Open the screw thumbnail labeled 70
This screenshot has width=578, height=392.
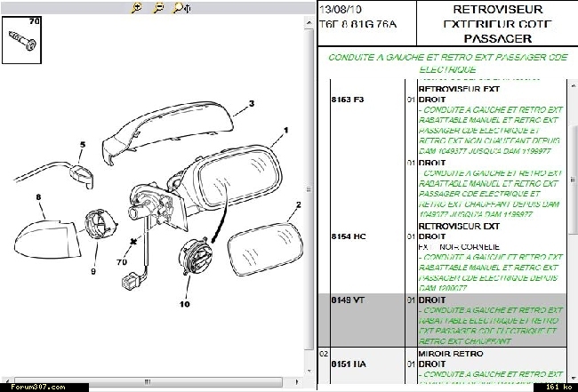pyautogui.click(x=21, y=40)
